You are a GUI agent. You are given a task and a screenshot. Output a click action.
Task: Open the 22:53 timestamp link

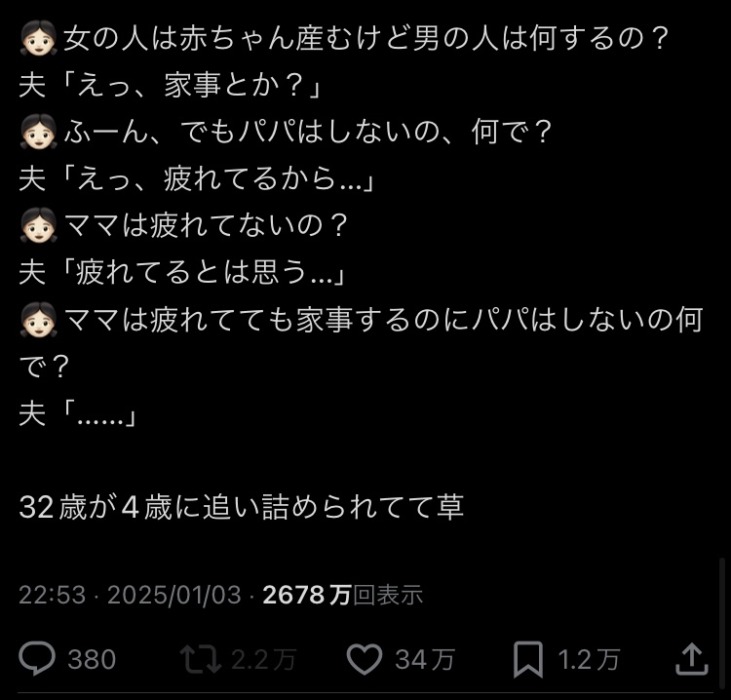52,595
